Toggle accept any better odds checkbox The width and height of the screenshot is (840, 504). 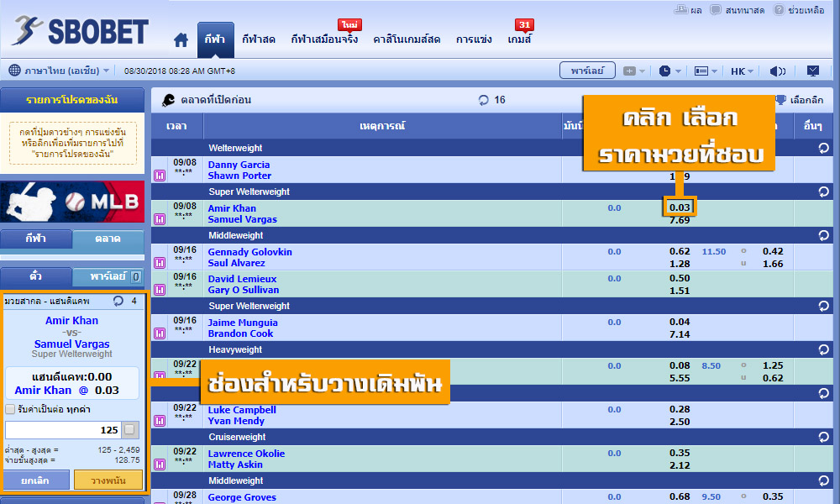(x=9, y=409)
